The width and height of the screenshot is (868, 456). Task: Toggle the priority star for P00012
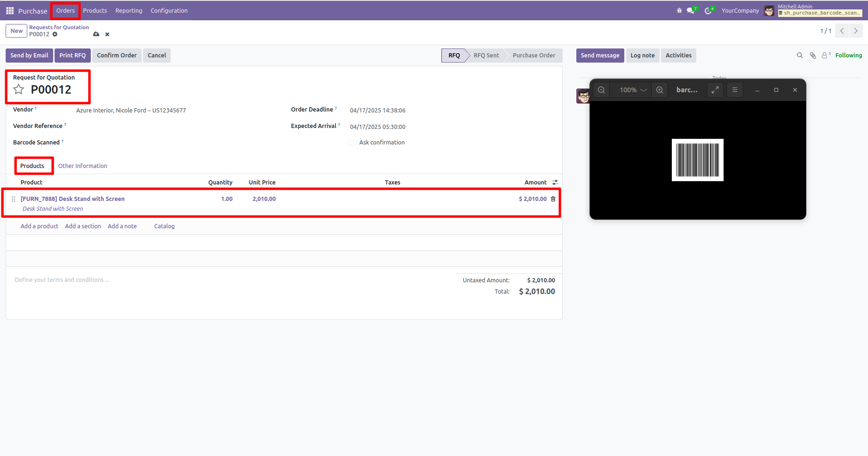click(x=18, y=89)
